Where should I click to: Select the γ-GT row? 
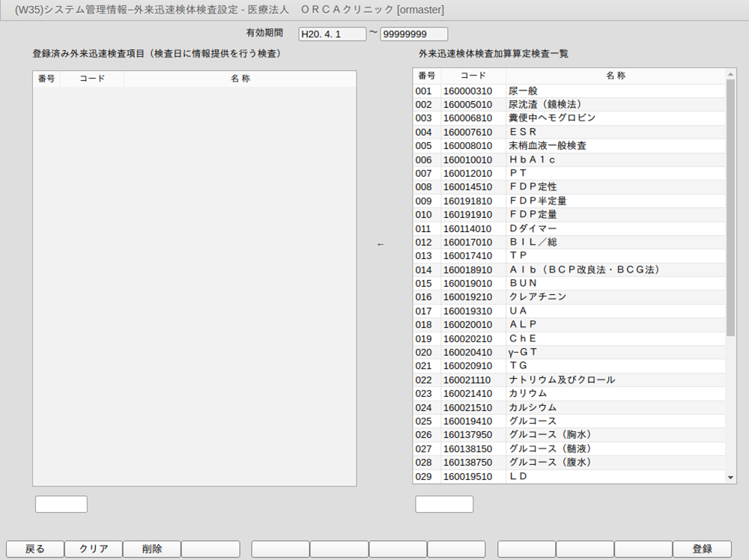[569, 352]
